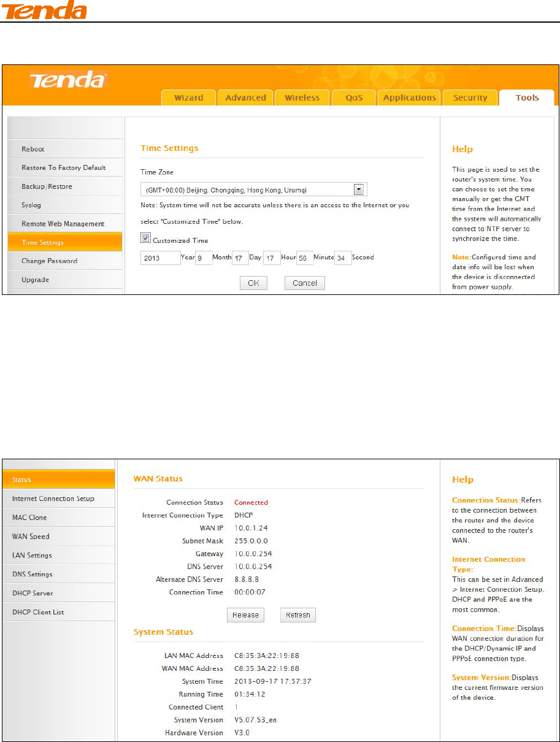Toggle the Customized Time checkbox
Viewport: 560px width, 742px height.
click(145, 237)
